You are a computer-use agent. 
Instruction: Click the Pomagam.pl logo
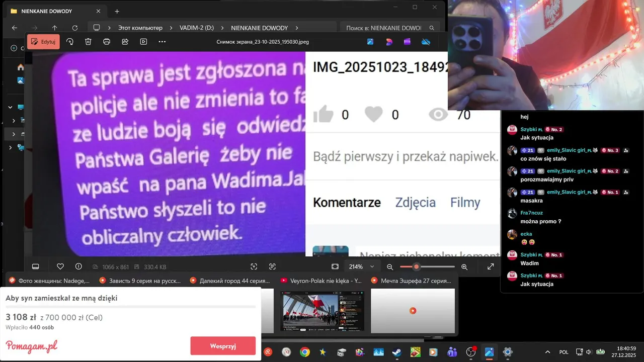[31, 346]
